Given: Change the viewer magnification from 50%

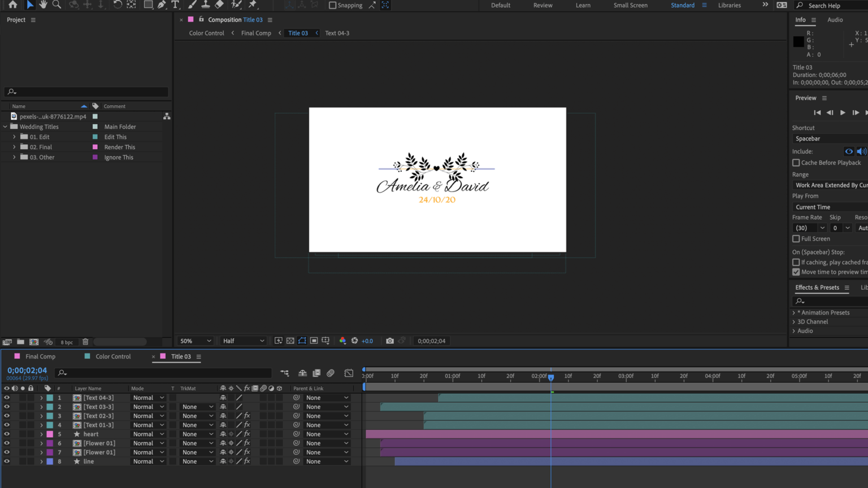Looking at the screenshot, I should [x=195, y=341].
